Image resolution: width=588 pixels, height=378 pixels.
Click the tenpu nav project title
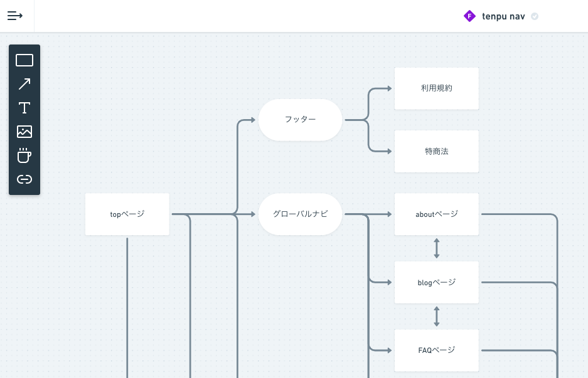[x=503, y=16]
